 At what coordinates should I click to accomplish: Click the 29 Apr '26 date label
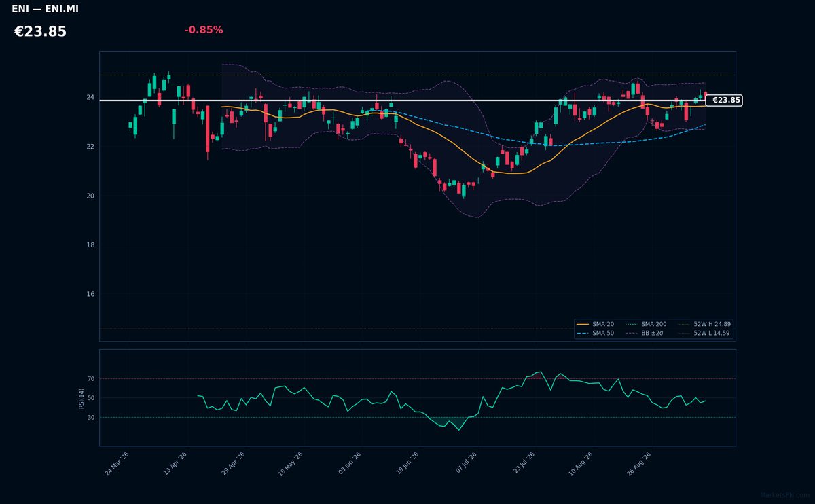[x=234, y=463]
